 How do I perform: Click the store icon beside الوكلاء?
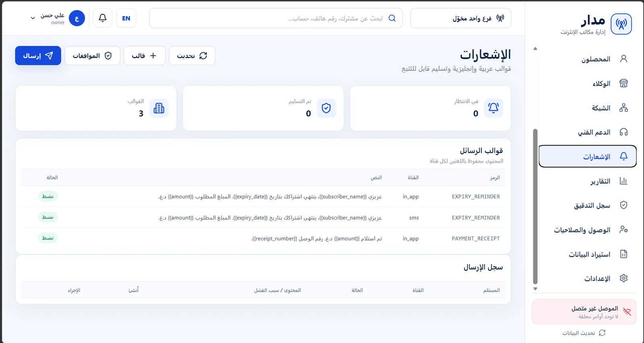[x=623, y=83]
